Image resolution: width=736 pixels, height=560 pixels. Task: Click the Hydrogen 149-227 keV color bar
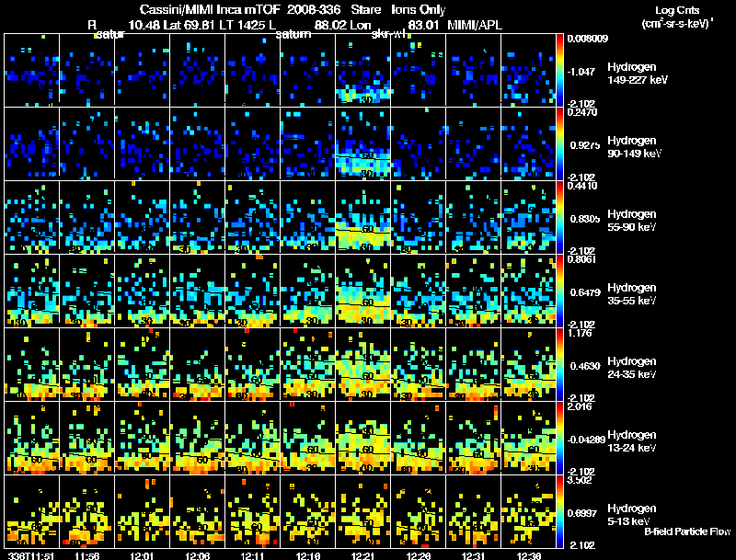[559, 70]
